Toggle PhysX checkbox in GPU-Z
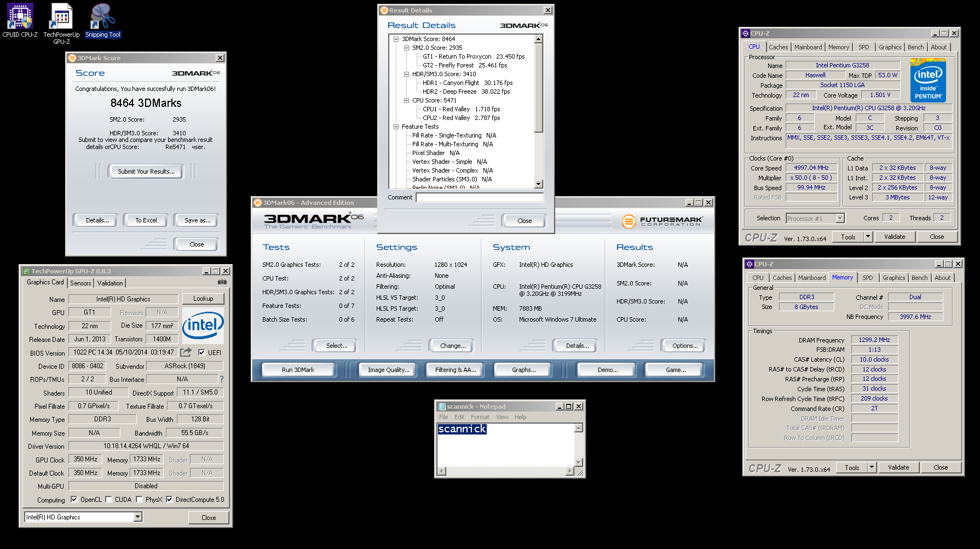The width and height of the screenshot is (980, 549). click(139, 499)
